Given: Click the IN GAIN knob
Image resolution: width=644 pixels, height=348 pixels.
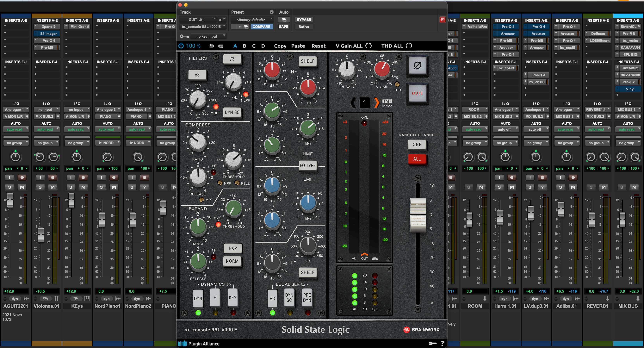Looking at the screenshot, I should 347,70.
